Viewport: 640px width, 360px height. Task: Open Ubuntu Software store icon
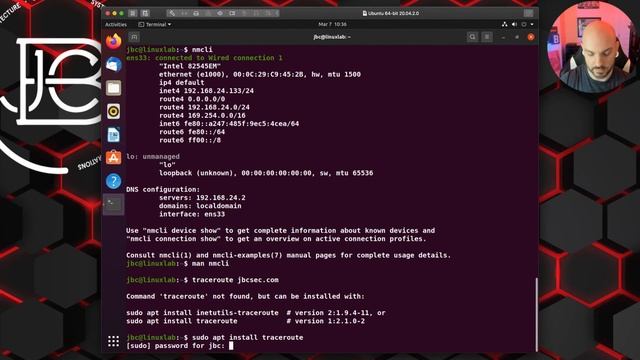[x=113, y=158]
